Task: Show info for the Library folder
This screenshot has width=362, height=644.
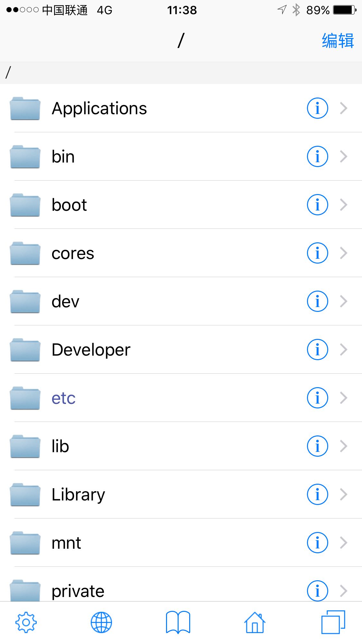Action: click(317, 494)
